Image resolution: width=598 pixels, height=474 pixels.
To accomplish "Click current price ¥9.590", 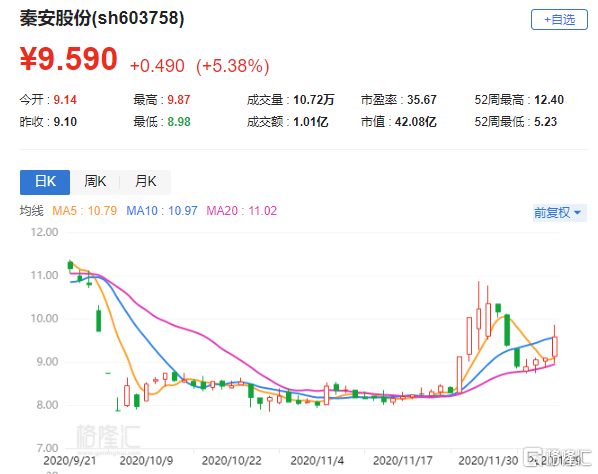I will pyautogui.click(x=69, y=59).
